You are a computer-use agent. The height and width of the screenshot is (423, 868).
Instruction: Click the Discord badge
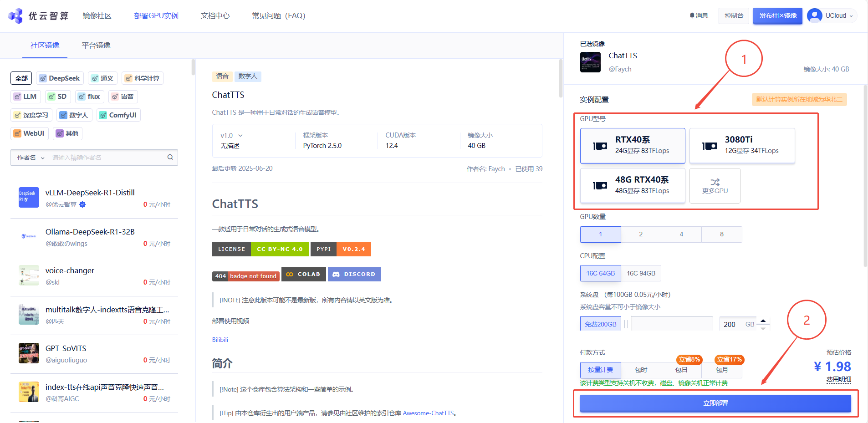354,274
